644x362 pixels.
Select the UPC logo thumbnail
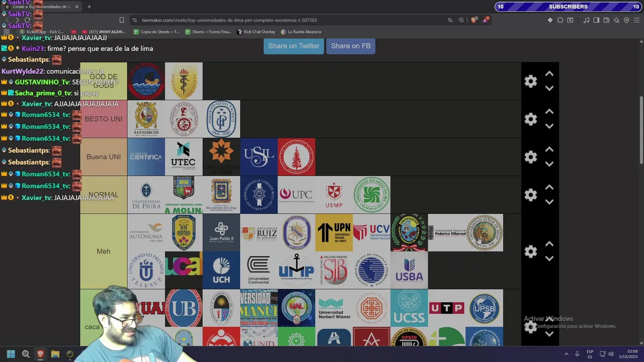296,195
